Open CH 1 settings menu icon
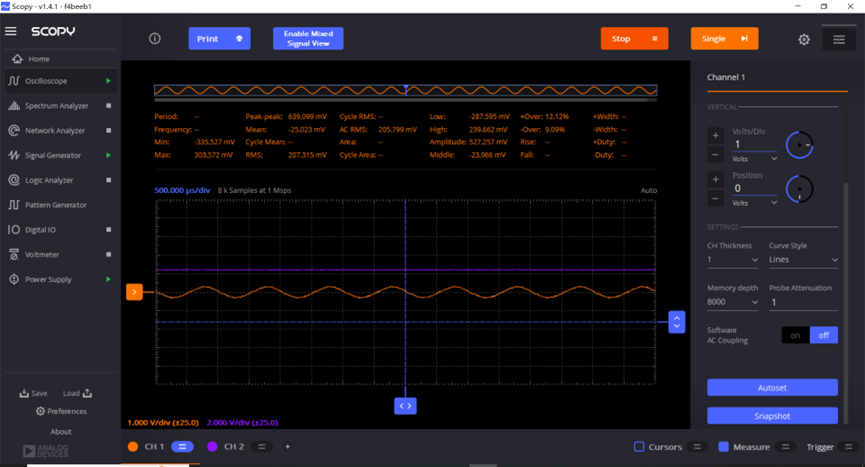The image size is (865, 467). [x=182, y=447]
